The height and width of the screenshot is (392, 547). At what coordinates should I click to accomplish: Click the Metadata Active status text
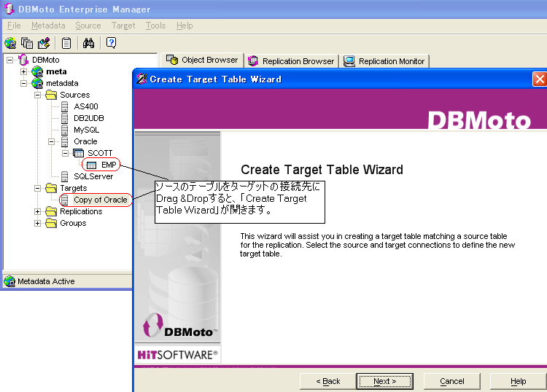pyautogui.click(x=46, y=281)
